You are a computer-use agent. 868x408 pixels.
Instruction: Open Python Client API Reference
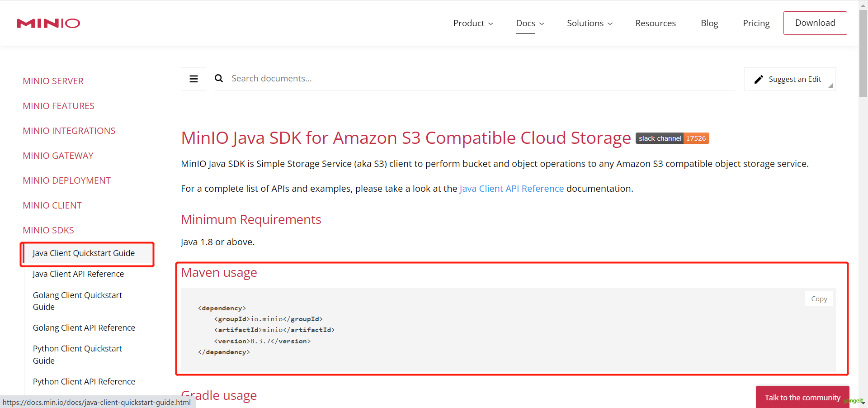pyautogui.click(x=84, y=382)
